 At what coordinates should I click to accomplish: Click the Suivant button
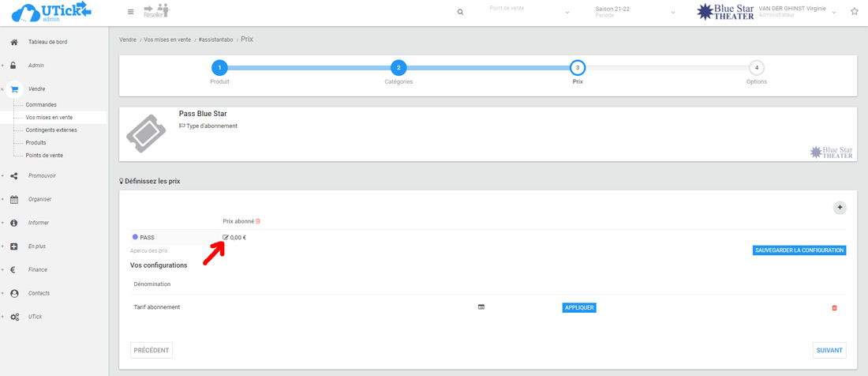pyautogui.click(x=829, y=350)
